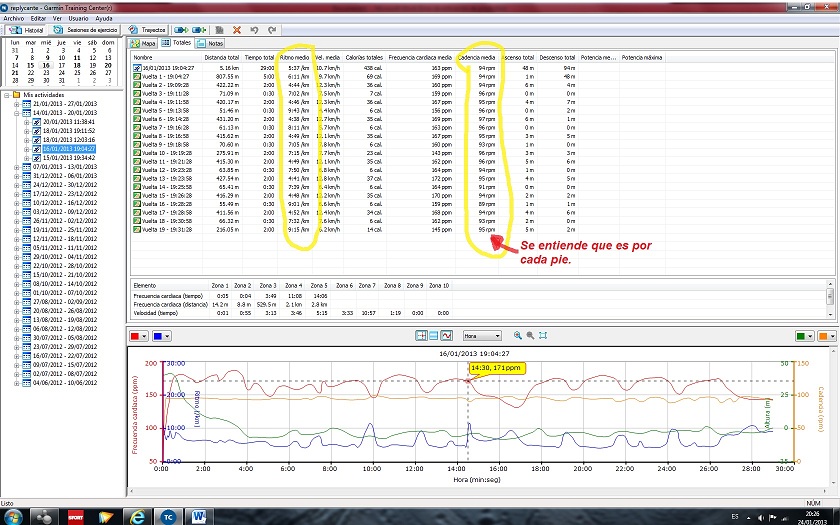Switch to the Mapa tab
This screenshot has height=525, width=840.
point(143,43)
